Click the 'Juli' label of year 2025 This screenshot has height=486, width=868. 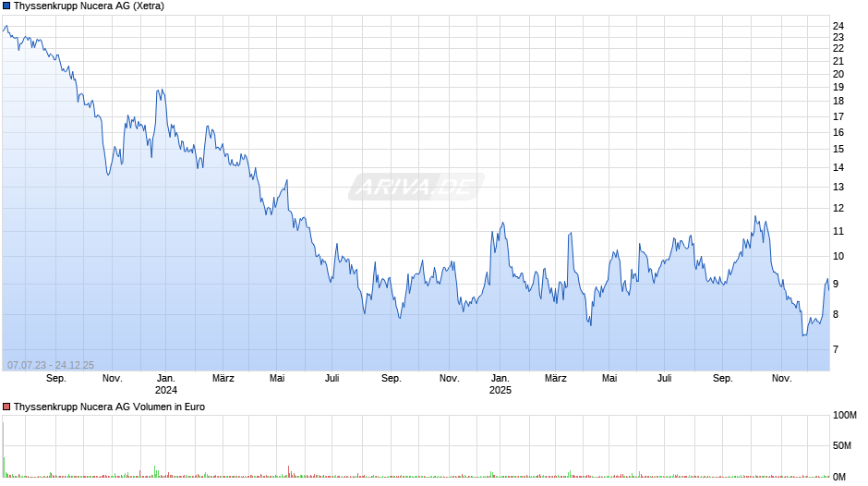(x=664, y=379)
